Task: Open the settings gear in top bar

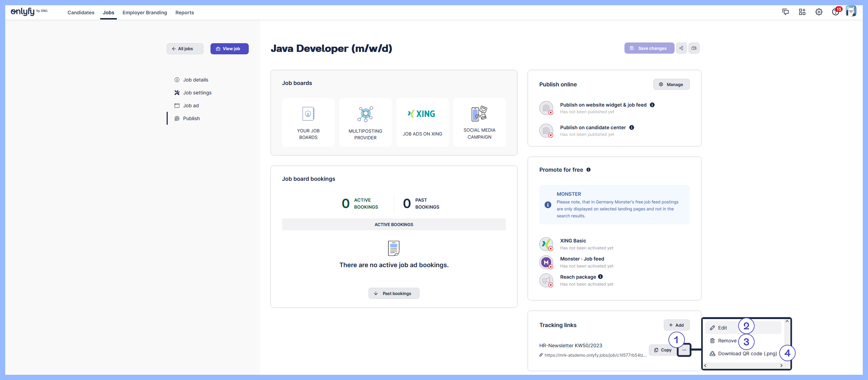Action: coord(819,12)
